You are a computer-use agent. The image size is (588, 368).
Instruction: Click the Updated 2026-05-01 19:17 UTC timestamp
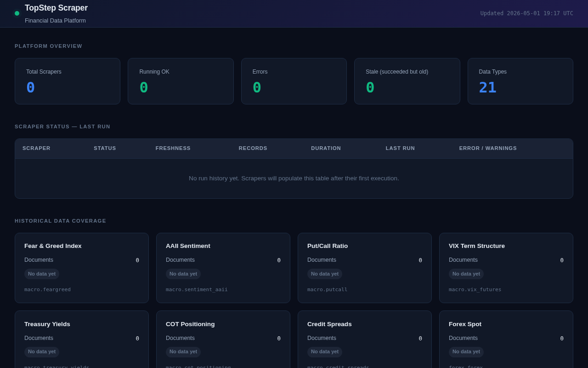pos(527,13)
